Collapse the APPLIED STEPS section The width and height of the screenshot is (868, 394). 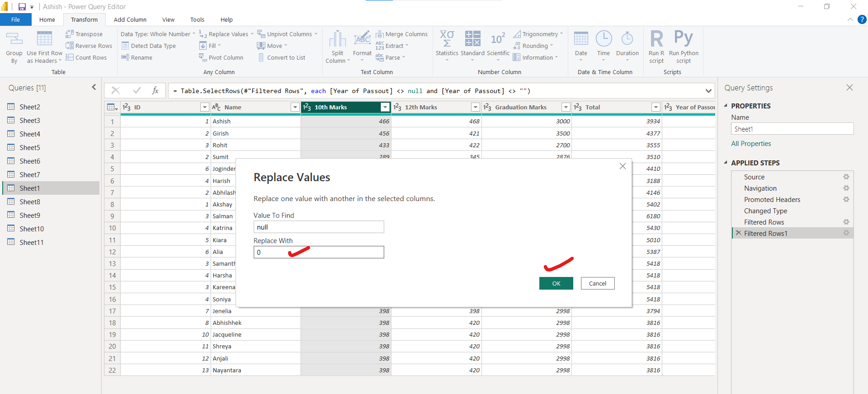pyautogui.click(x=726, y=163)
